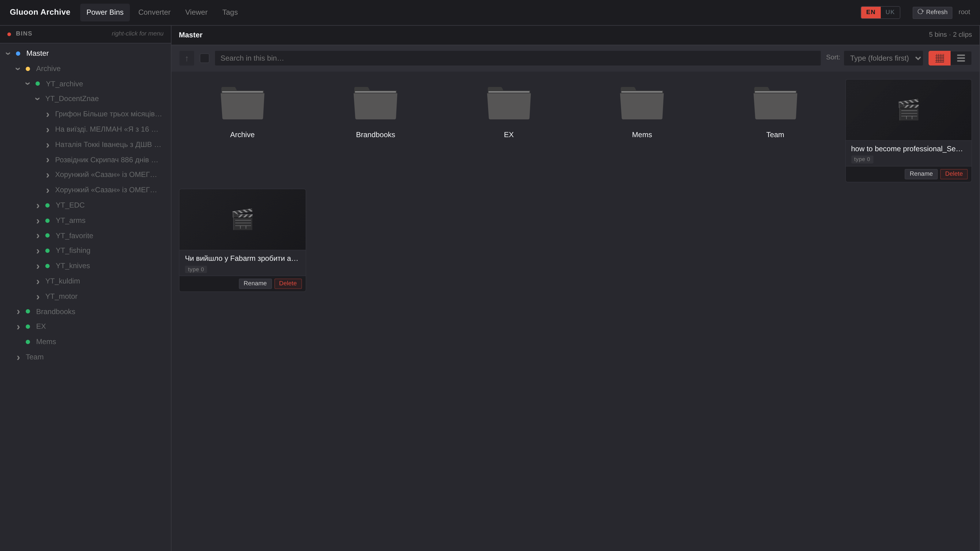Open the Archive folder icon in grid
This screenshot has width=980, height=551.
242,103
